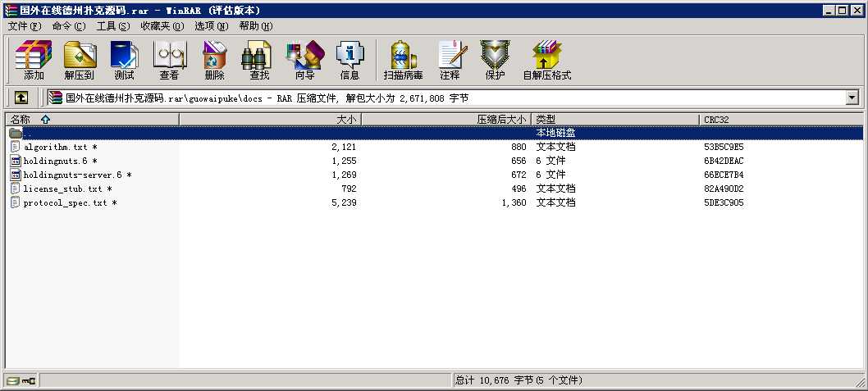Click the up-one-level folder button
868x391 pixels.
click(21, 98)
